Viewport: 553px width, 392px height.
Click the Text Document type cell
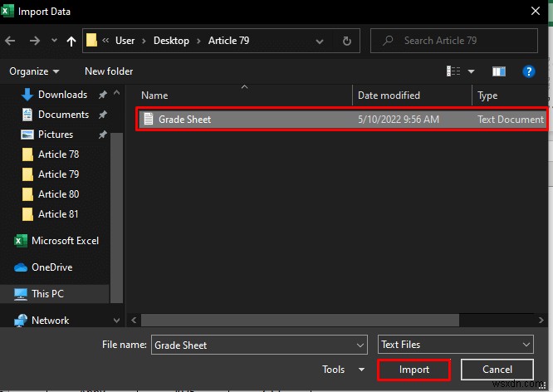pyautogui.click(x=511, y=120)
